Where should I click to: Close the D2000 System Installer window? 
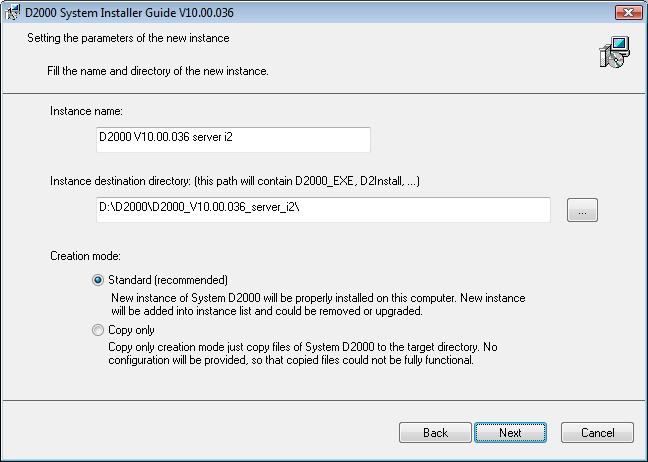click(629, 12)
